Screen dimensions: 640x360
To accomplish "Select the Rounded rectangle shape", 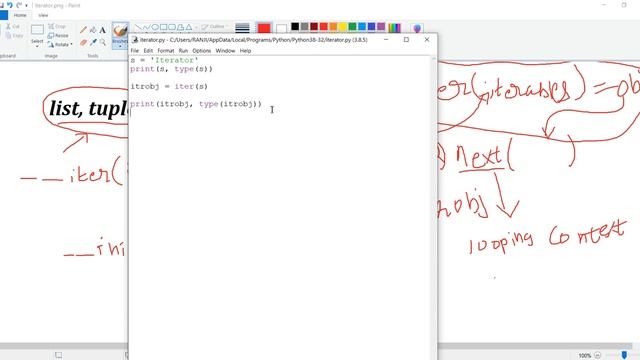I will click(x=172, y=27).
